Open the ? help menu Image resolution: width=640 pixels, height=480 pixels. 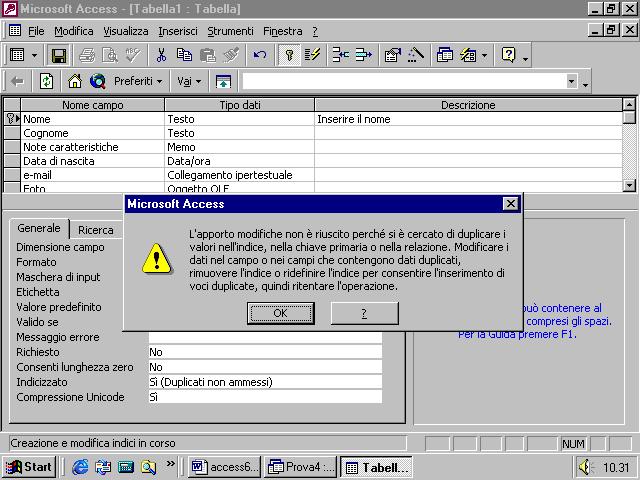coord(315,31)
